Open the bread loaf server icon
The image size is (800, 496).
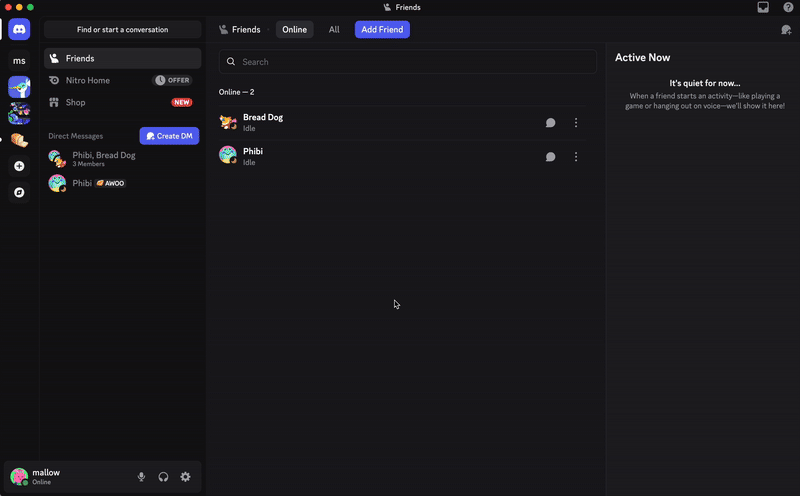[19, 140]
